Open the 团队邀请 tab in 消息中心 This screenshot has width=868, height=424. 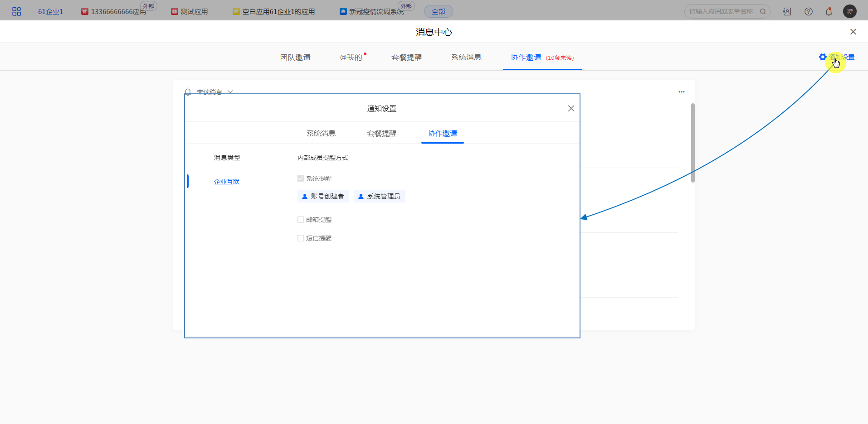click(295, 58)
